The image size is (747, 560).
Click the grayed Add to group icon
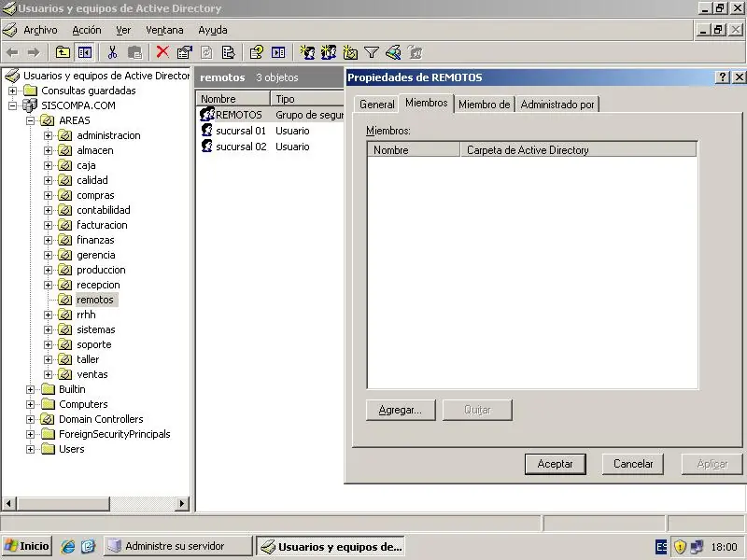[416, 52]
